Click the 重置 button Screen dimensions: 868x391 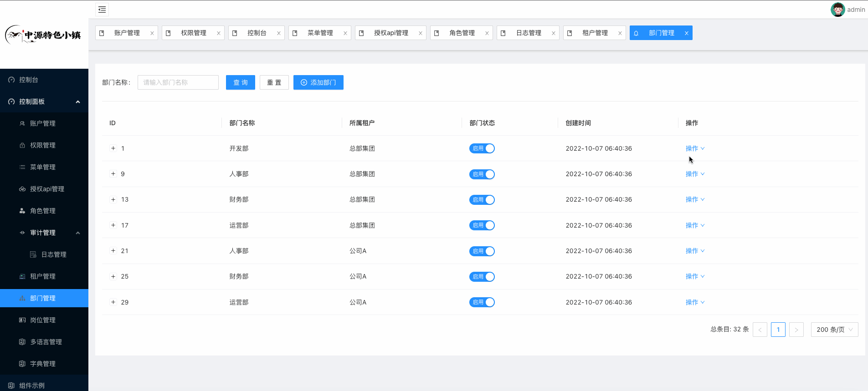(x=274, y=82)
